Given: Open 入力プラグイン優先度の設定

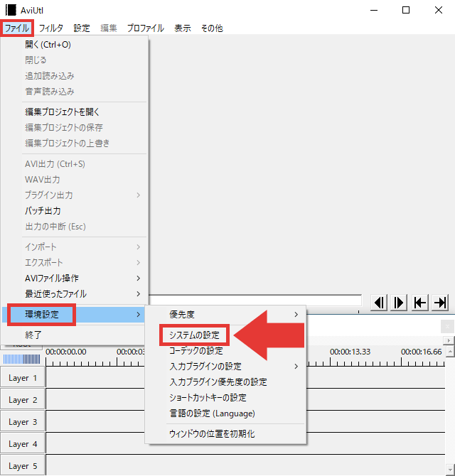Looking at the screenshot, I should pos(225,382).
